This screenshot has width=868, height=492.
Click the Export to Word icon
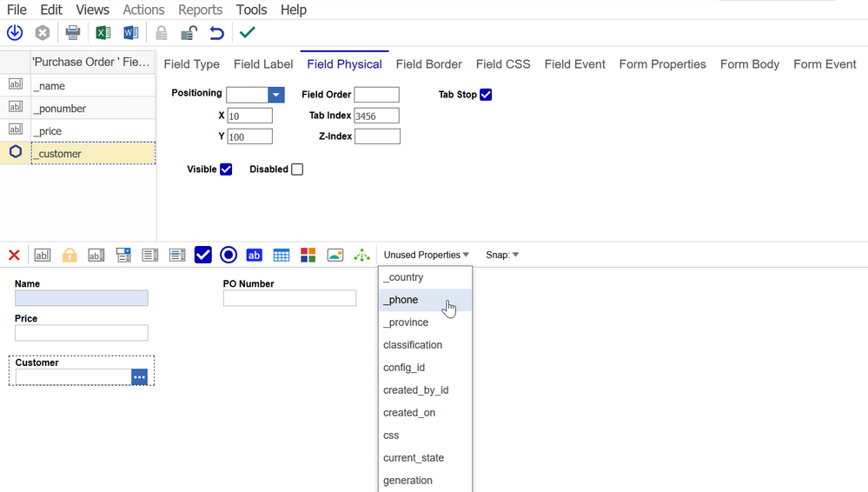[130, 33]
